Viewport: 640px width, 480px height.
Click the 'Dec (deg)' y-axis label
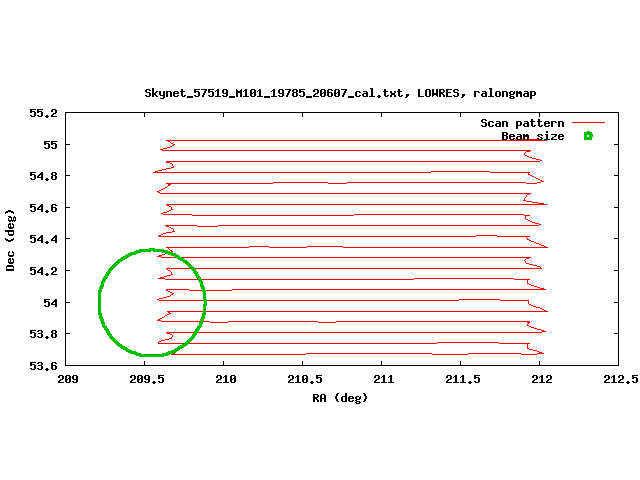tap(10, 240)
